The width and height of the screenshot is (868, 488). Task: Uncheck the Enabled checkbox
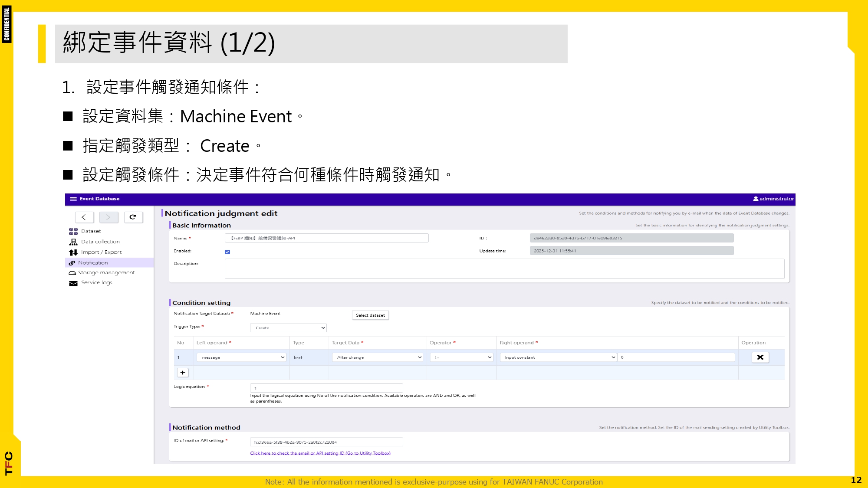[228, 251]
